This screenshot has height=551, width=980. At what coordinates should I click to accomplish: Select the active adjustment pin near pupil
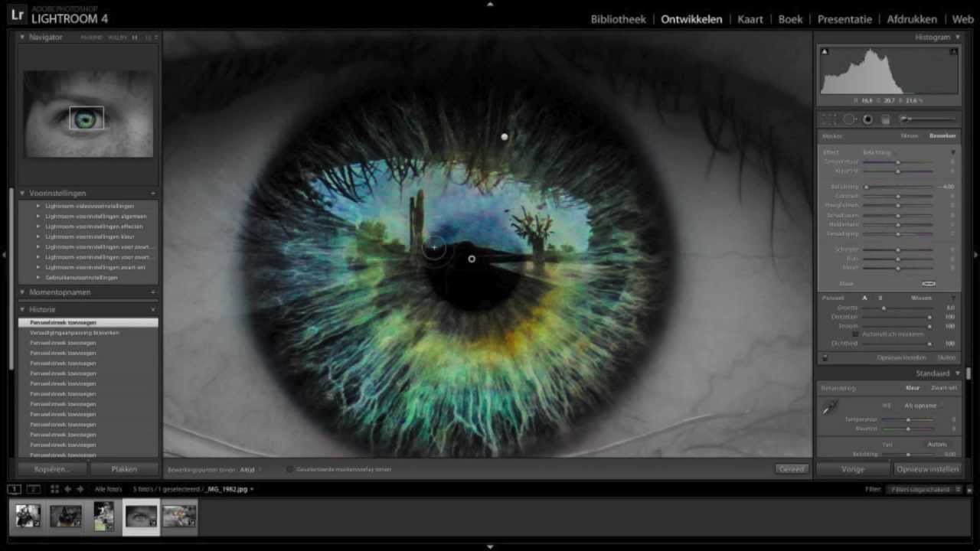(x=472, y=259)
